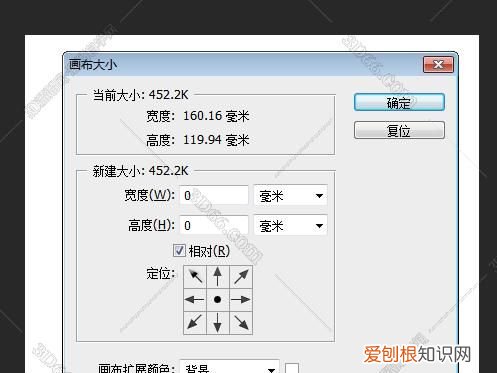Click the top-left anchor arrow
Screen dimensions: 497x373
(195, 276)
